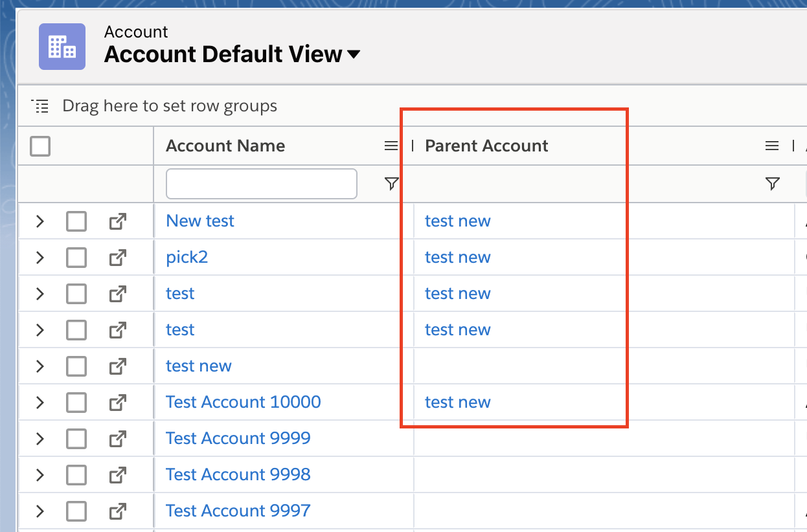This screenshot has height=532, width=807.
Task: Click the Account Name filter text field
Action: click(262, 184)
